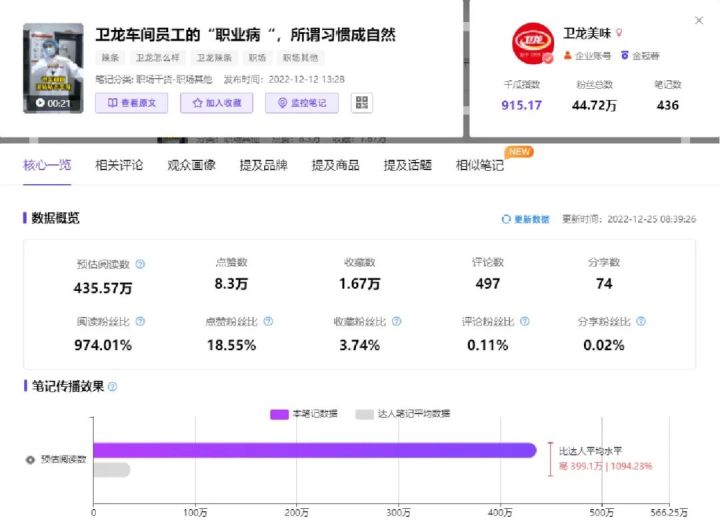This screenshot has width=720, height=531.
Task: Click the purple 预估阅读数 bar
Action: [x=315, y=450]
